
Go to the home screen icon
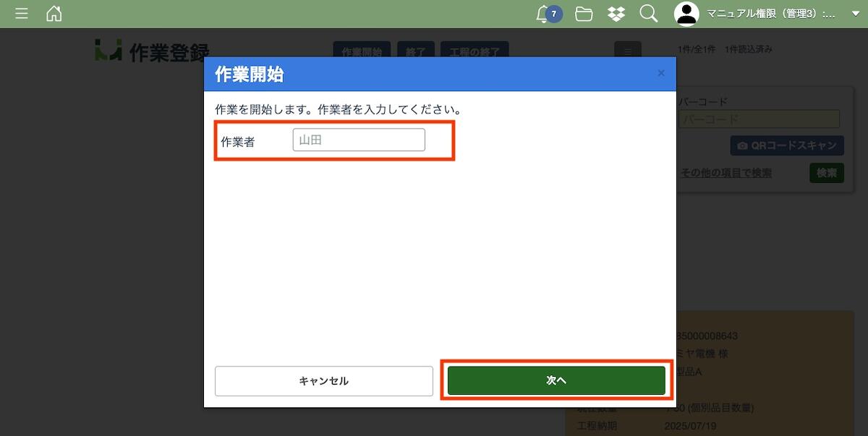click(54, 14)
